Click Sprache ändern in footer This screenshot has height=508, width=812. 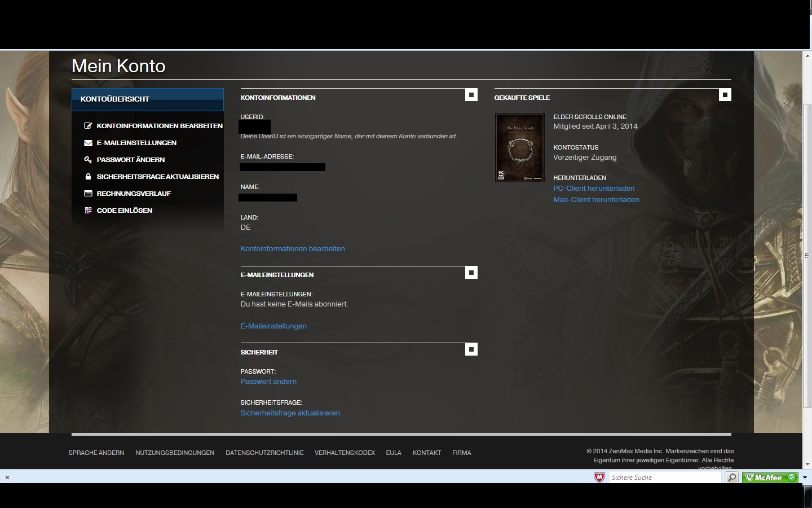point(96,453)
